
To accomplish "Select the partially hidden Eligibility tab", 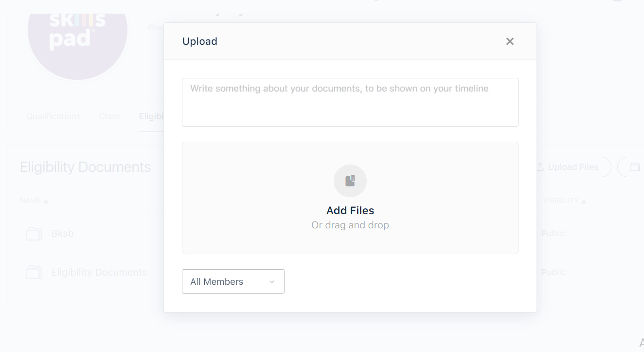I will coord(151,116).
